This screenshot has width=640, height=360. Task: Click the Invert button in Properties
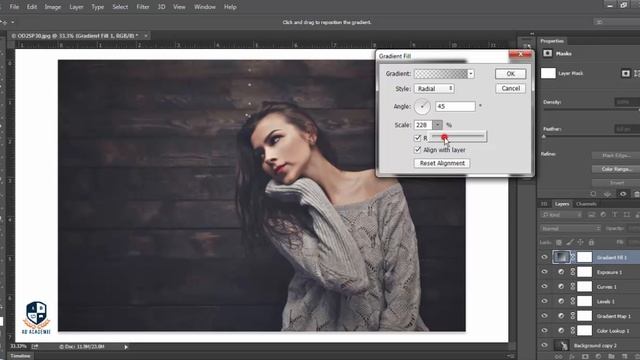tap(616, 182)
